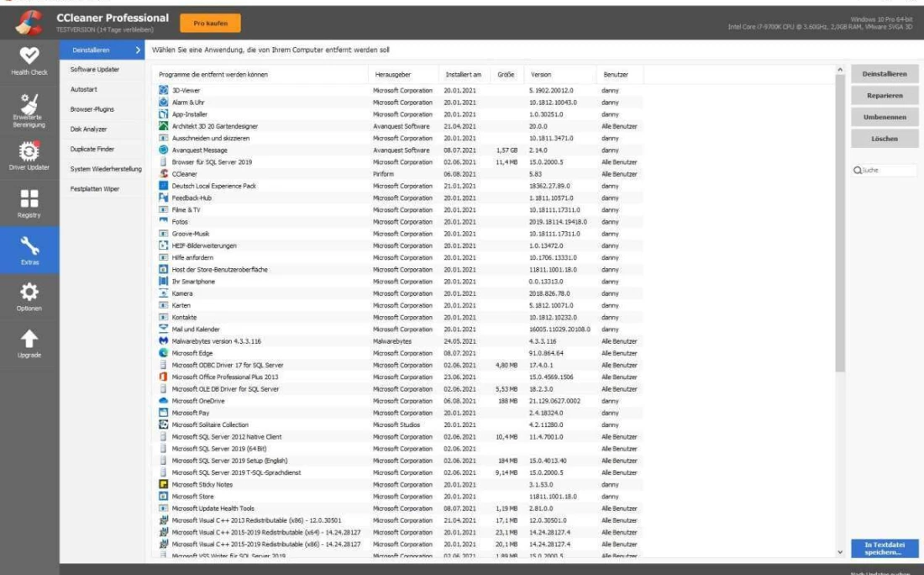Open the Autostart menu item
This screenshot has height=575, width=924.
pos(85,89)
